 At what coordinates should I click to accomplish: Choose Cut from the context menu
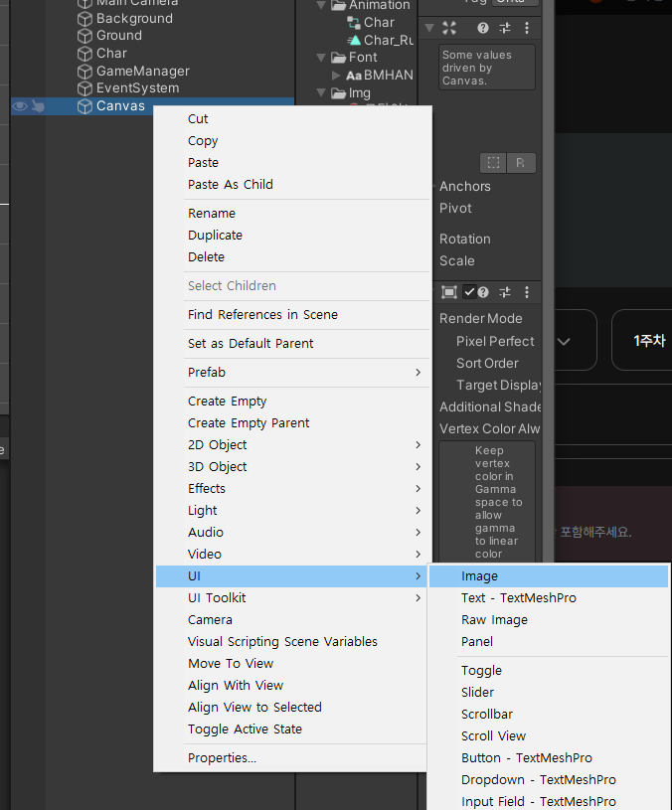(293, 119)
